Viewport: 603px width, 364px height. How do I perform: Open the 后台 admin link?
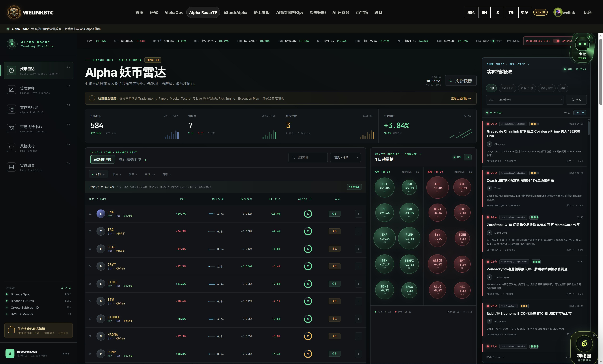[x=588, y=12]
